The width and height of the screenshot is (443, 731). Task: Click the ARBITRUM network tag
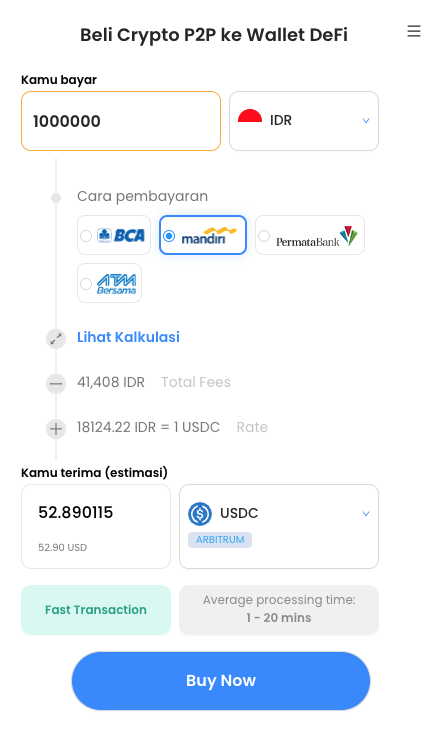tap(220, 540)
